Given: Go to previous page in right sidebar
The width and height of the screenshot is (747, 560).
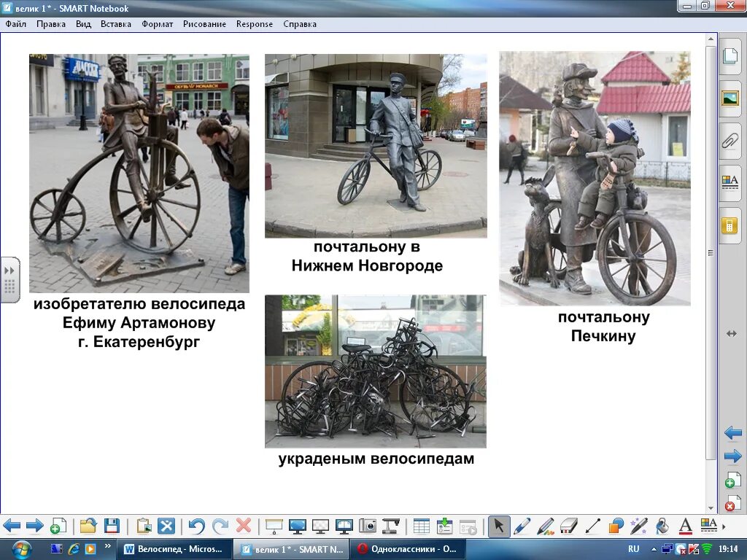Looking at the screenshot, I should pyautogui.click(x=732, y=433).
